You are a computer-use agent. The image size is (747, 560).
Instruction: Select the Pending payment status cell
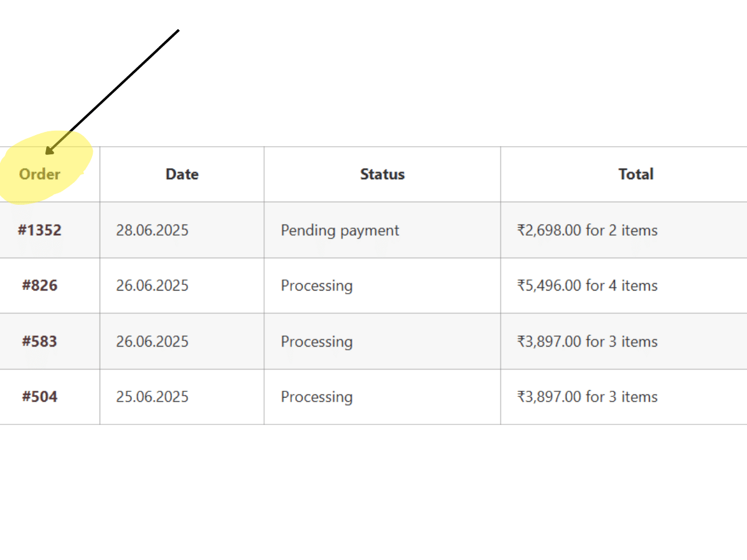[340, 231]
